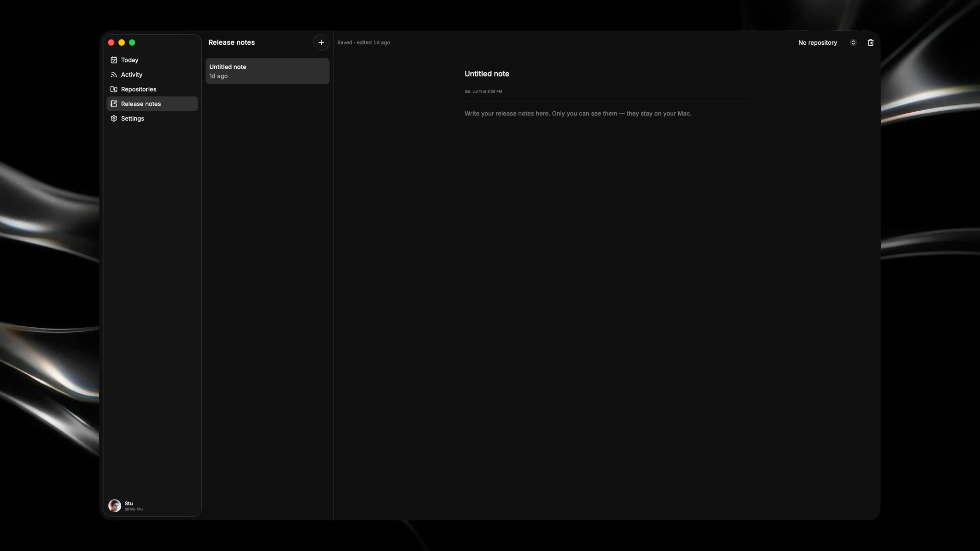Click into the release notes body placeholder text

click(578, 113)
